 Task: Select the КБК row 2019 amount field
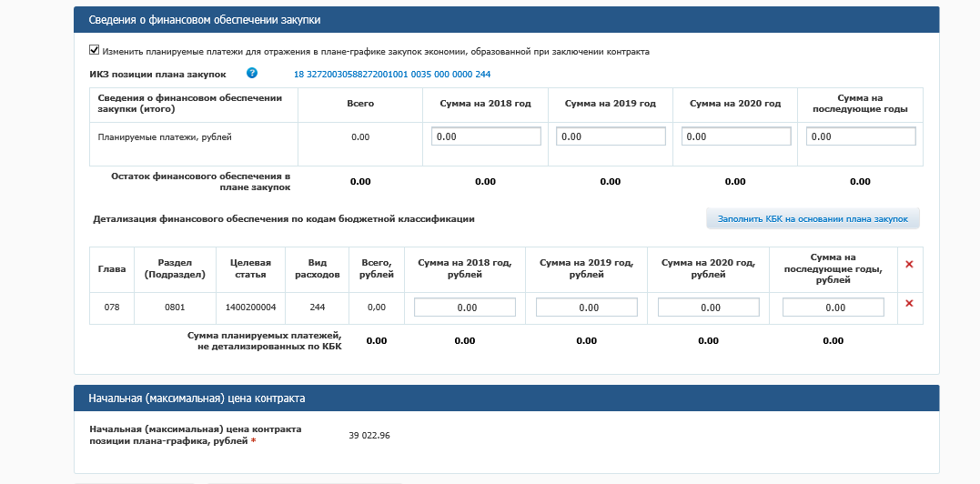[586, 308]
